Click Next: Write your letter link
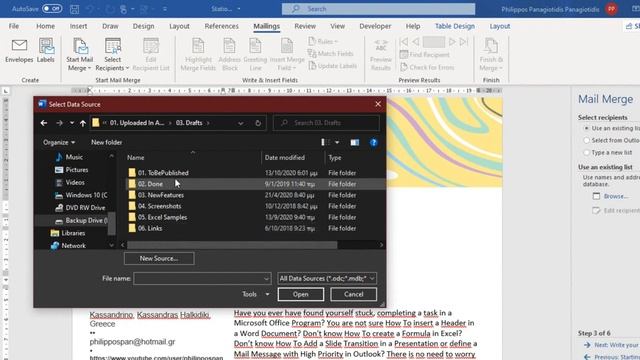The height and width of the screenshot is (360, 640). click(616, 345)
